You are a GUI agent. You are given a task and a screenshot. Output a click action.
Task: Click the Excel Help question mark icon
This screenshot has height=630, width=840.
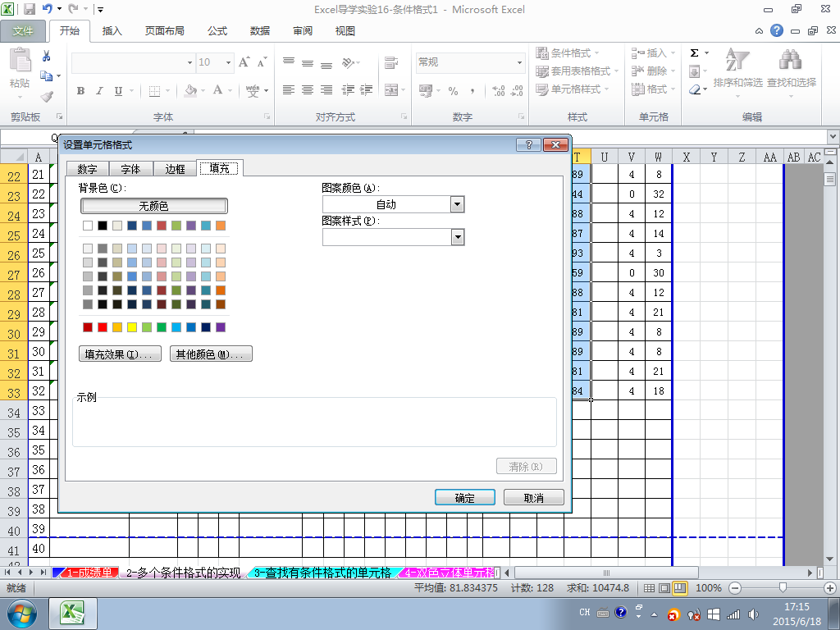coord(777,30)
